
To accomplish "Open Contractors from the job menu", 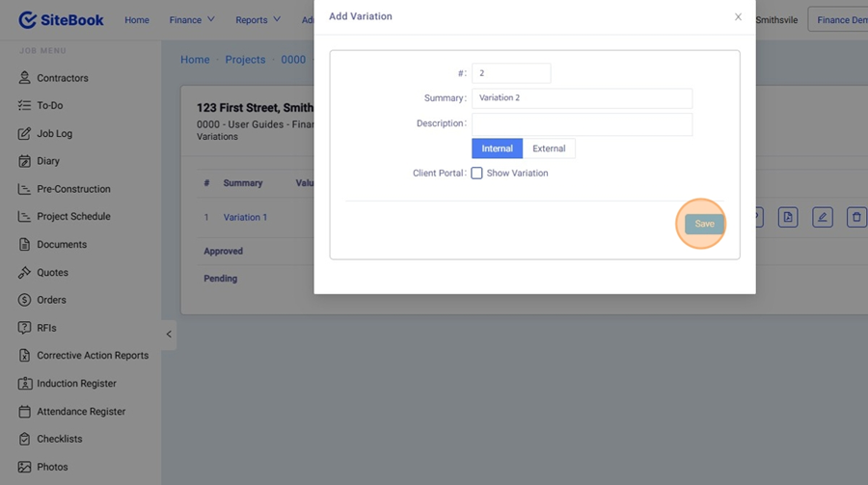I will click(x=62, y=78).
